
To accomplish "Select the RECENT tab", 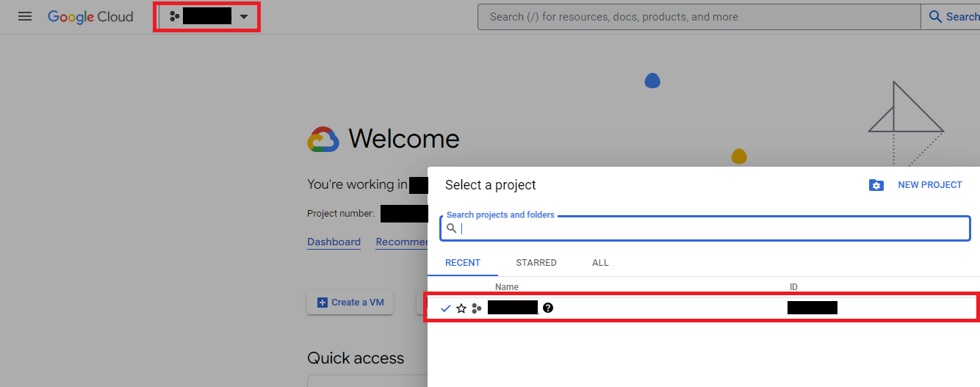I will [463, 263].
